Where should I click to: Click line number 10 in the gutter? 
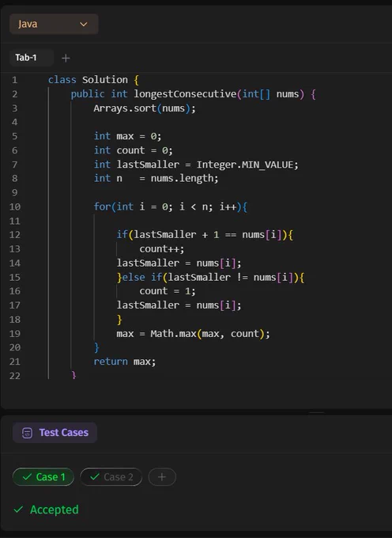[x=15, y=207]
